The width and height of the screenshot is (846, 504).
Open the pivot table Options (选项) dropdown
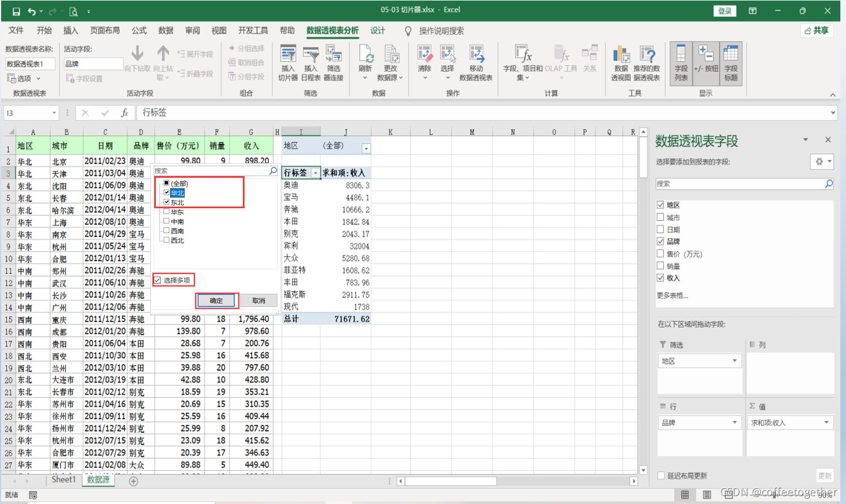[24, 78]
